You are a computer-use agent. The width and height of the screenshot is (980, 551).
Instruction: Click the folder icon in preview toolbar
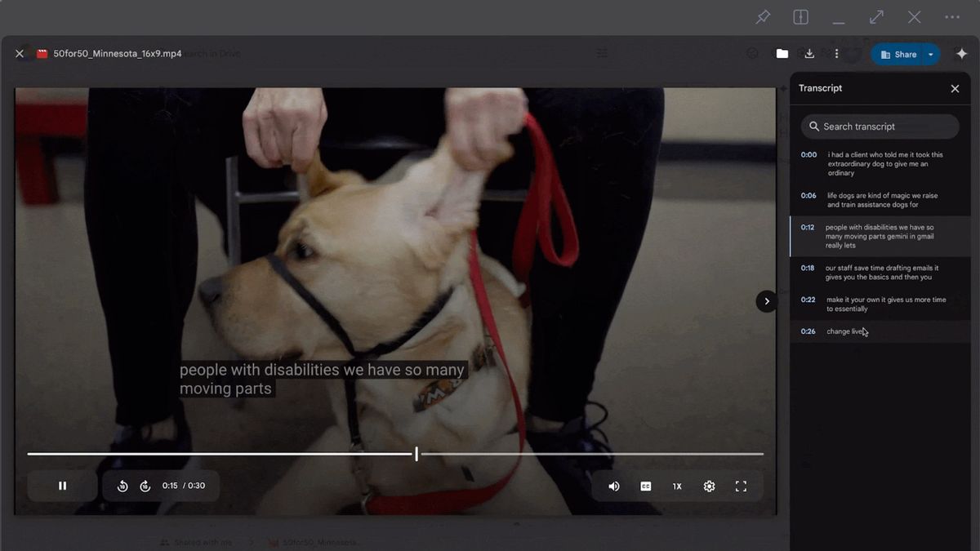pyautogui.click(x=782, y=54)
